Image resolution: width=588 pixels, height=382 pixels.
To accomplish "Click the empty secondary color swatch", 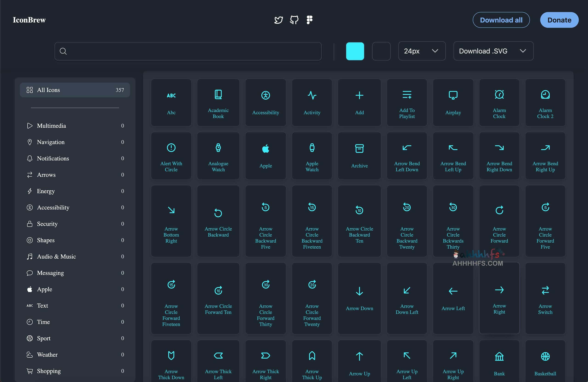I will click(x=381, y=51).
